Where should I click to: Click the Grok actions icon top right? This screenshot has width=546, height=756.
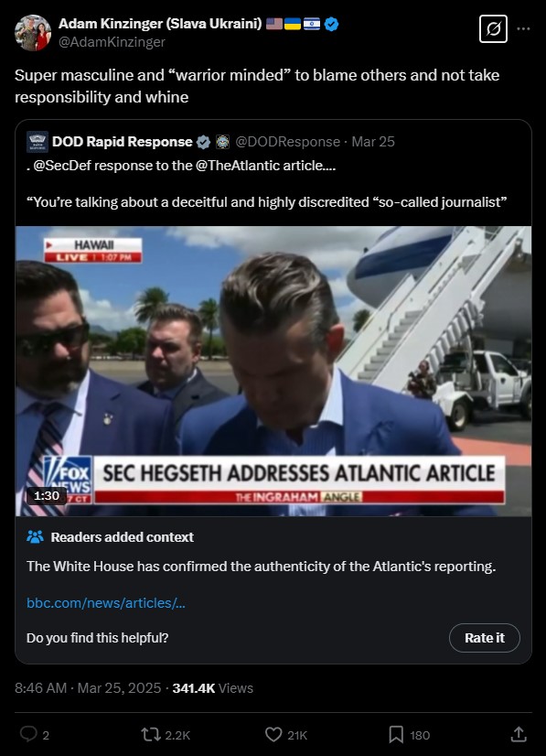(x=493, y=29)
